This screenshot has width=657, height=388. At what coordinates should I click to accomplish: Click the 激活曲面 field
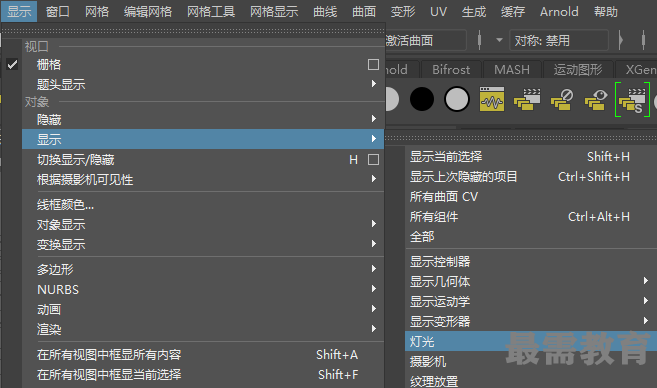(425, 41)
